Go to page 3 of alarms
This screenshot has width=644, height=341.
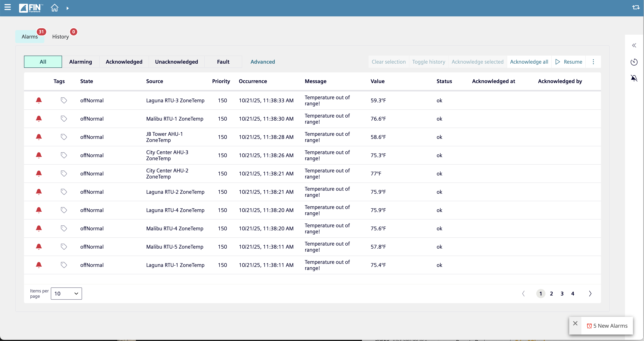[562, 293]
